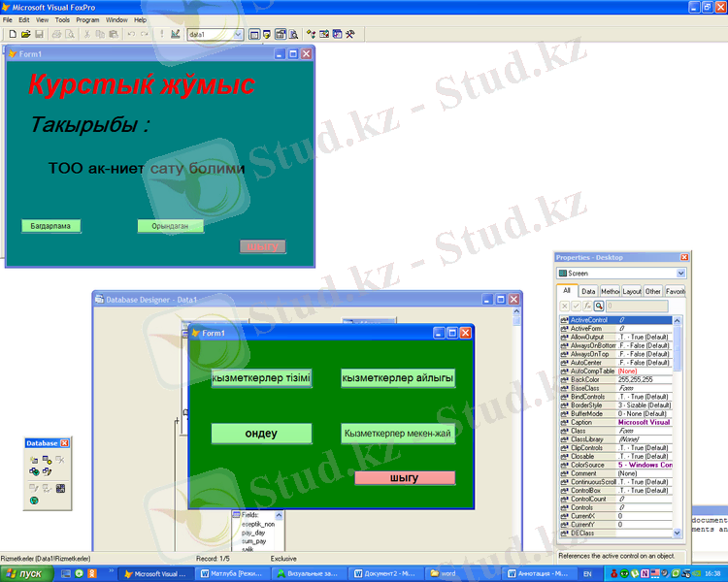Switch to the Data tab in Properties

tap(588, 291)
